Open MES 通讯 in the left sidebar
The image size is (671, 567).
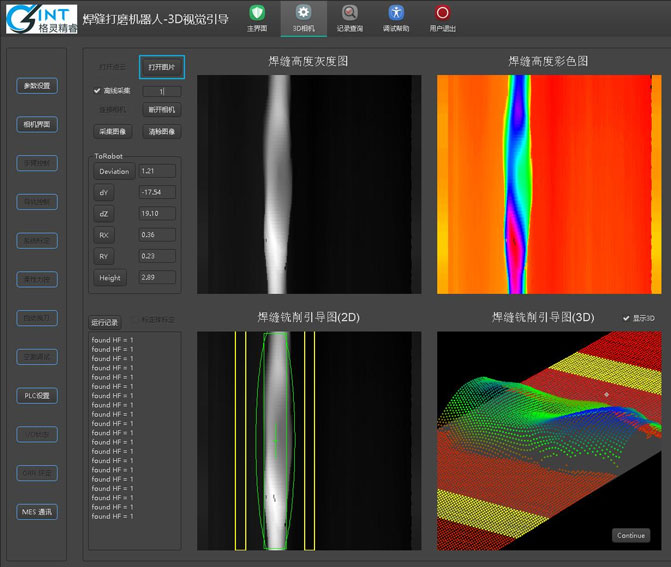(x=37, y=512)
